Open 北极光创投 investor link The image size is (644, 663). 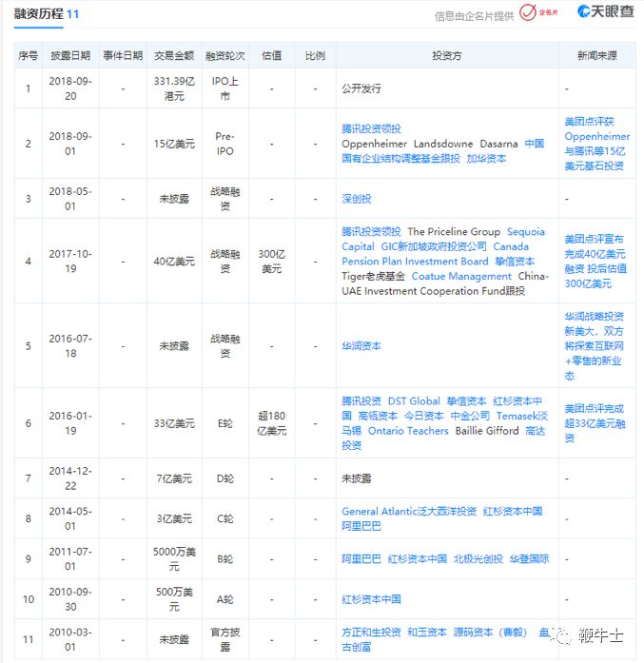[478, 559]
